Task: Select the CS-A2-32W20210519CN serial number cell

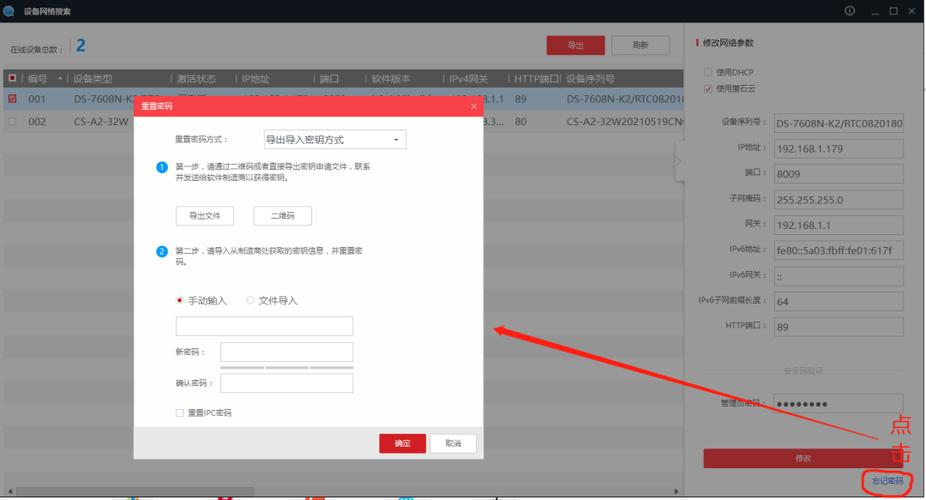Action: click(x=624, y=122)
